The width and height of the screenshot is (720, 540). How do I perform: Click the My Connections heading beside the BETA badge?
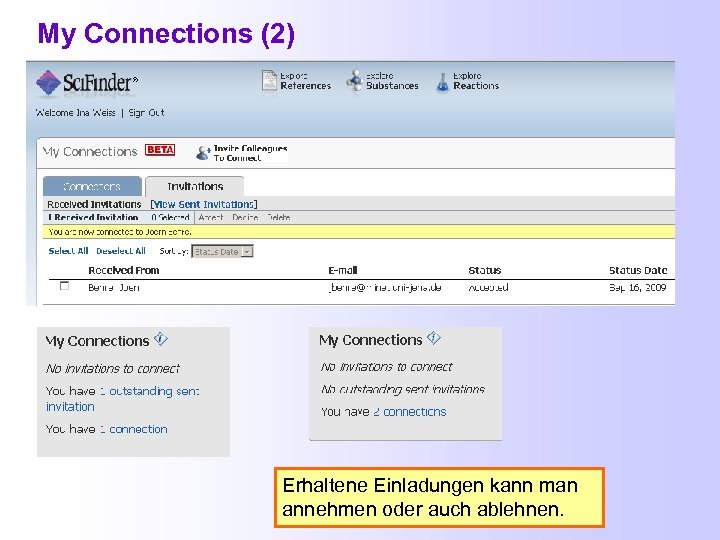[x=90, y=152]
